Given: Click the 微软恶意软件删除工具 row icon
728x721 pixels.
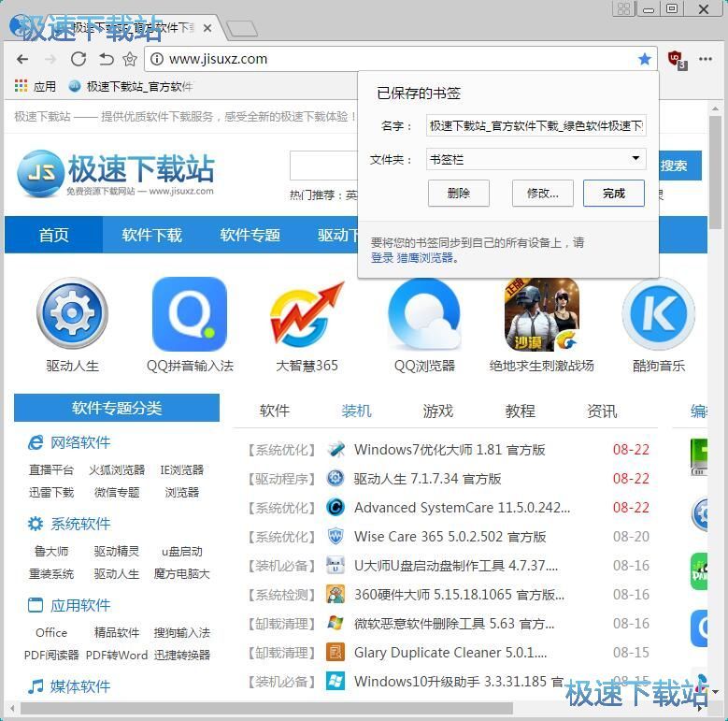Looking at the screenshot, I should pos(335,623).
